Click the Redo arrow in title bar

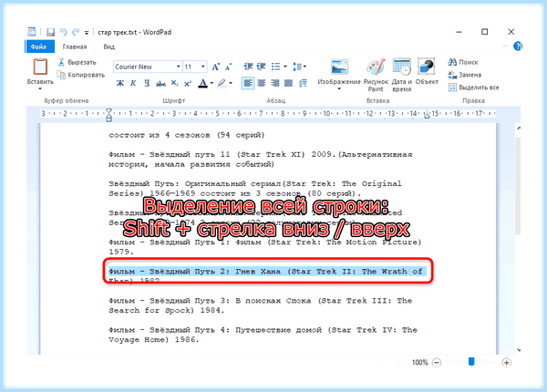[x=76, y=33]
